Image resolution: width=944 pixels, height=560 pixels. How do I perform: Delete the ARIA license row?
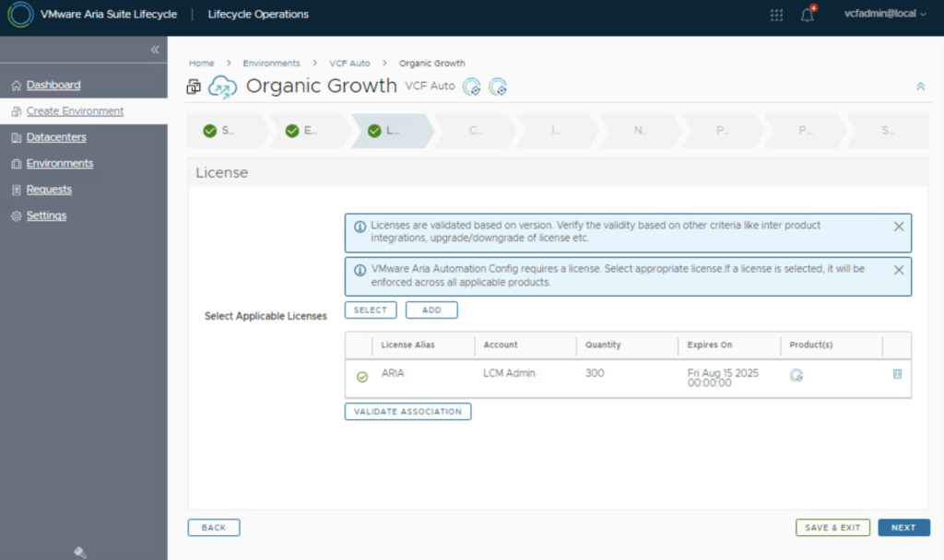pyautogui.click(x=897, y=374)
